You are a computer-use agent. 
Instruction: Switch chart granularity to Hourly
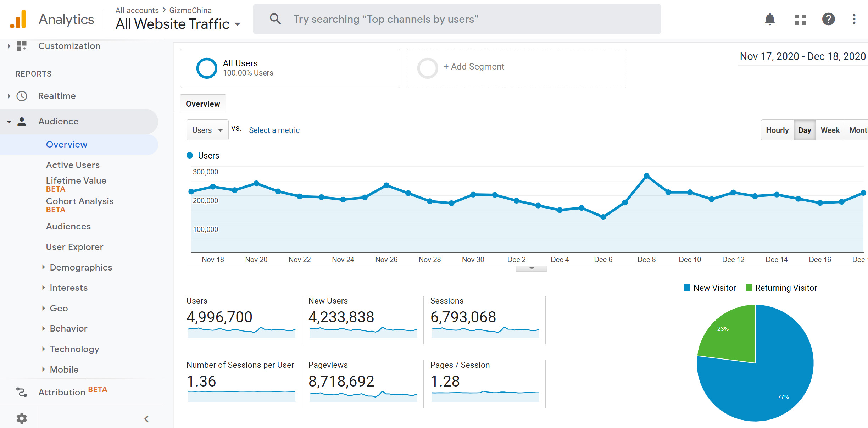coord(777,130)
